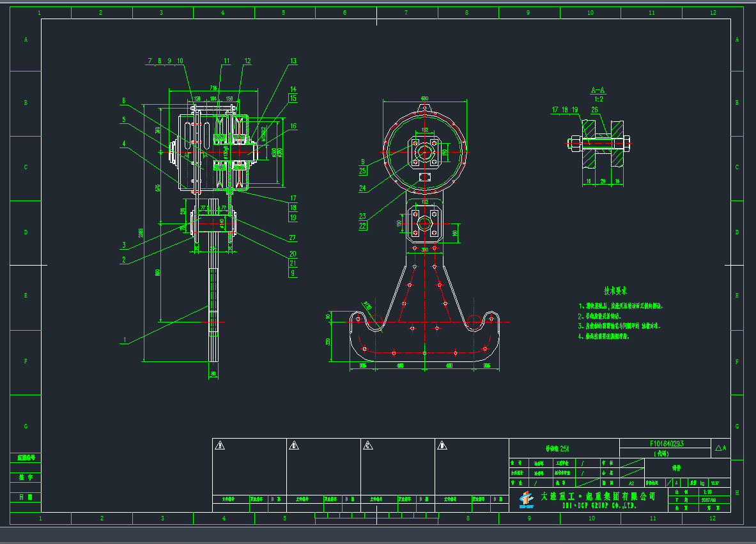
Task: Select the 104 dimension in the side view
Action: point(213,99)
